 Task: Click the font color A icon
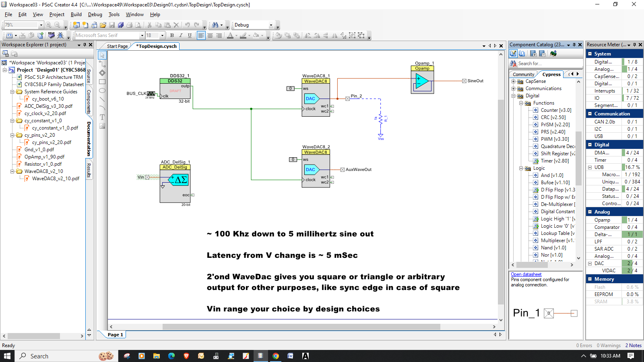[230, 35]
